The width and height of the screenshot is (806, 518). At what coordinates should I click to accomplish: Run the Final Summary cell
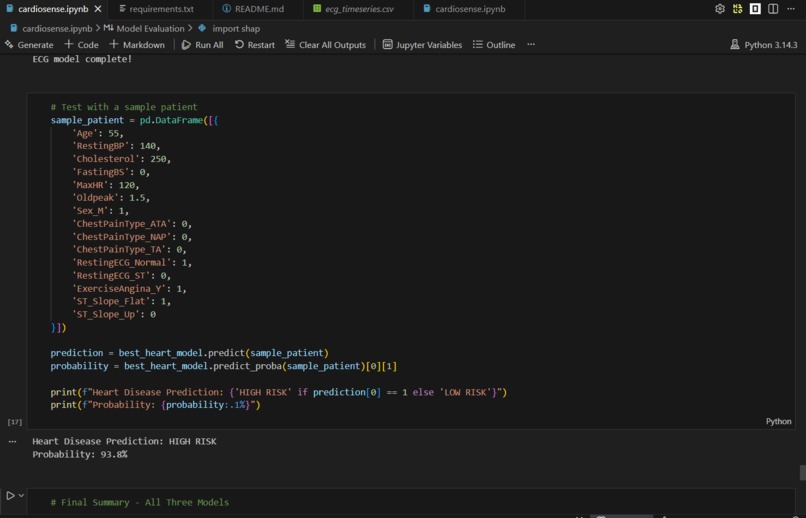10,495
